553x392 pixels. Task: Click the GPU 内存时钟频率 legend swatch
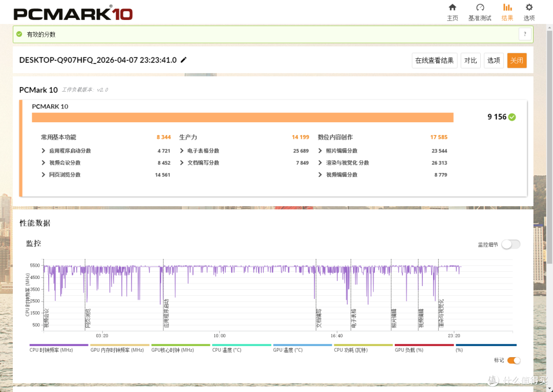coord(119,345)
